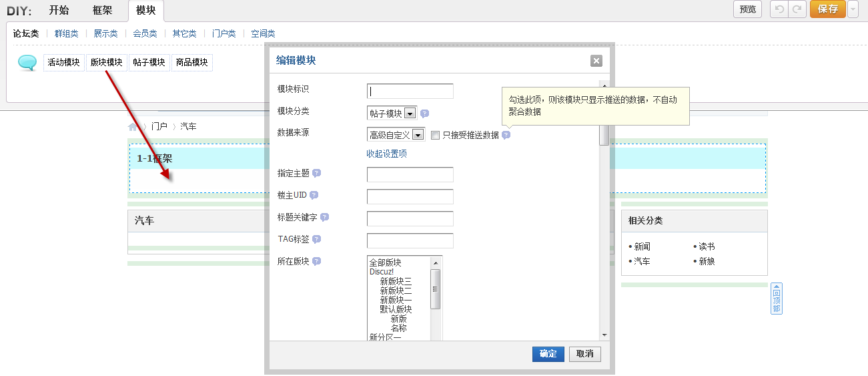Select the 群组类 module category
Image resolution: width=868 pixels, height=376 pixels.
[66, 33]
